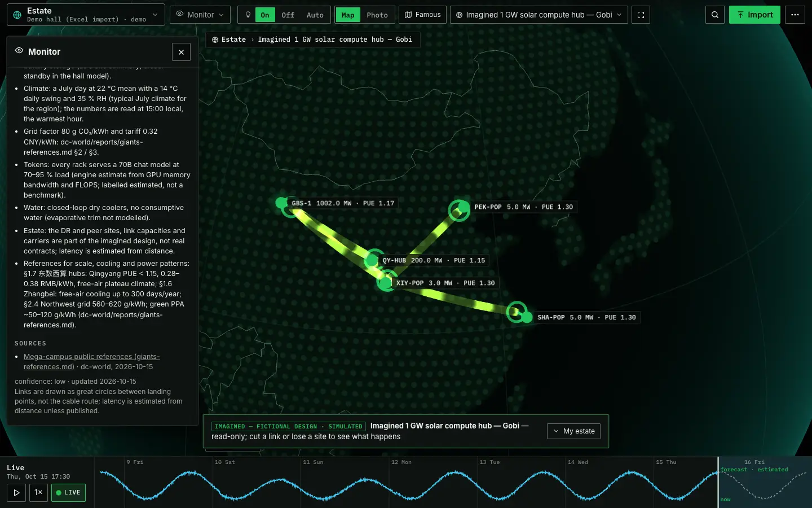Open the Monitor mode dropdown
812x508 pixels.
pos(200,15)
